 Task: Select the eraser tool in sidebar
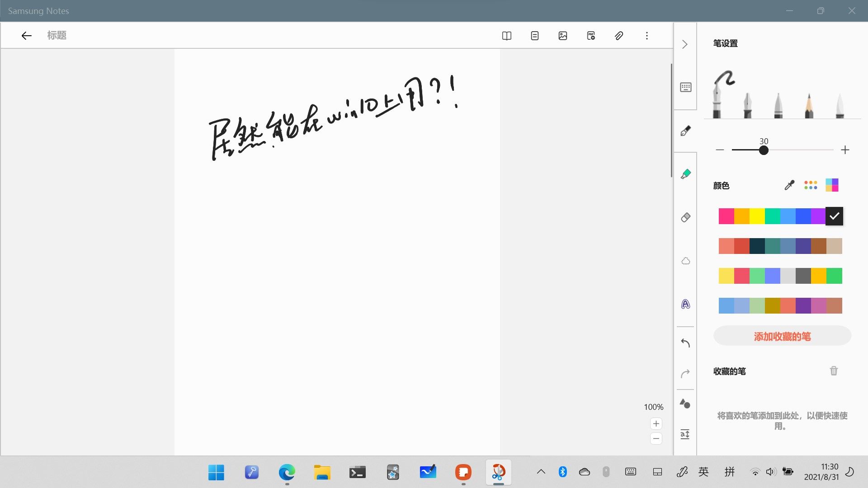(x=685, y=217)
